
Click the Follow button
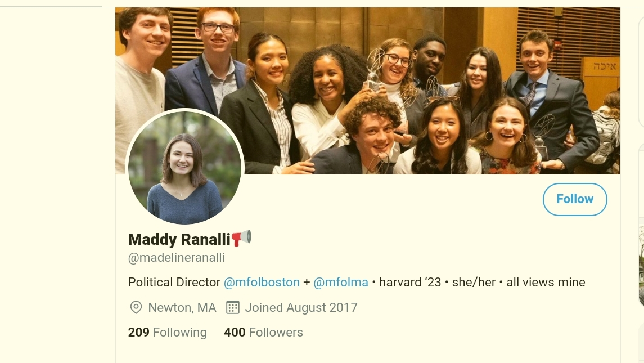click(x=575, y=199)
